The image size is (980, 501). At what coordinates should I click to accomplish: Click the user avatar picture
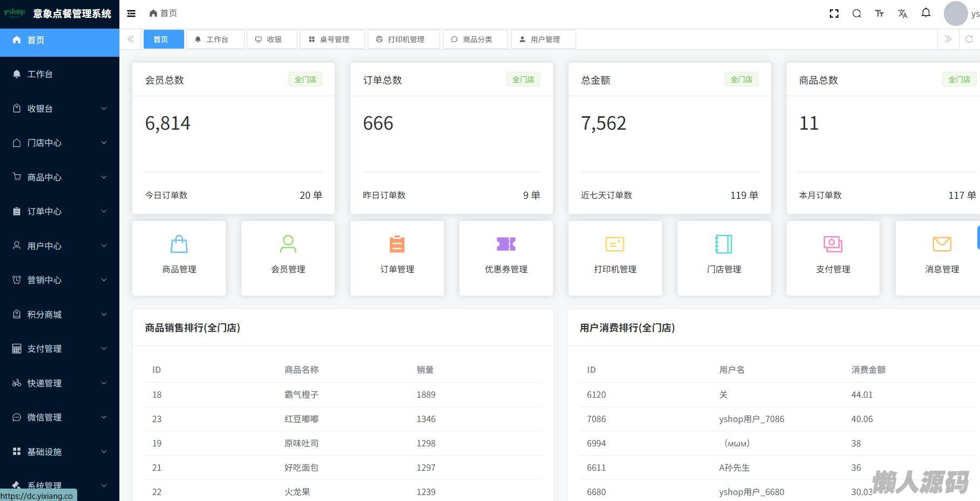(x=955, y=14)
